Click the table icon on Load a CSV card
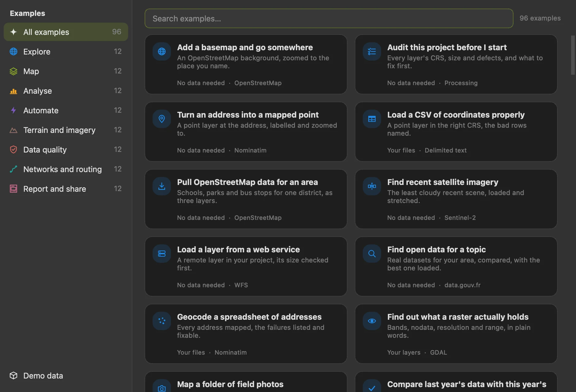Image resolution: width=576 pixels, height=392 pixels. click(372, 119)
